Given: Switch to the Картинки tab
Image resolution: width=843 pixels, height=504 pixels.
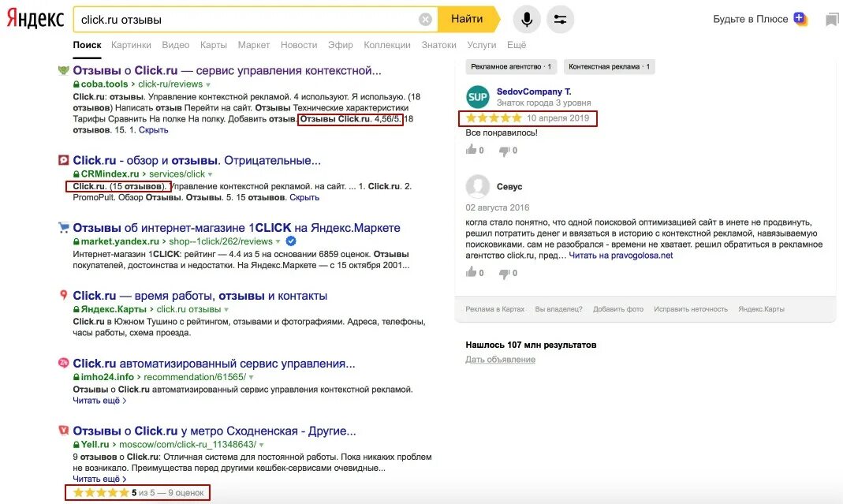Looking at the screenshot, I should (131, 45).
